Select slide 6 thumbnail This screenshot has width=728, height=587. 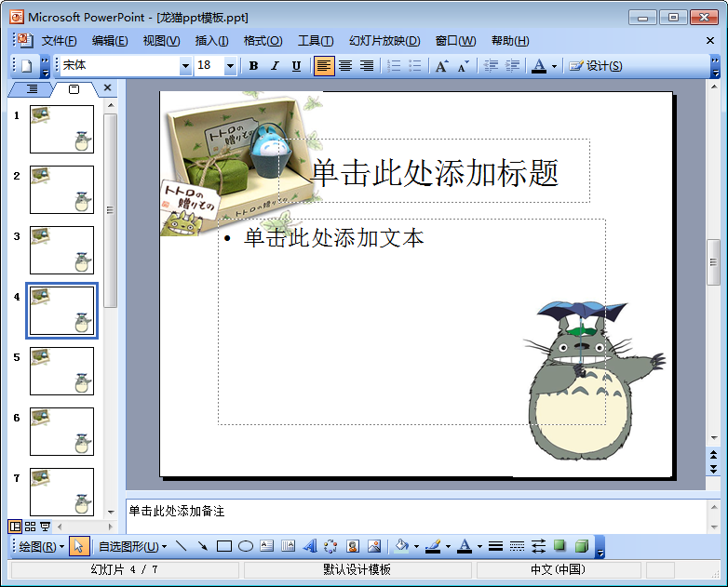pyautogui.click(x=61, y=432)
